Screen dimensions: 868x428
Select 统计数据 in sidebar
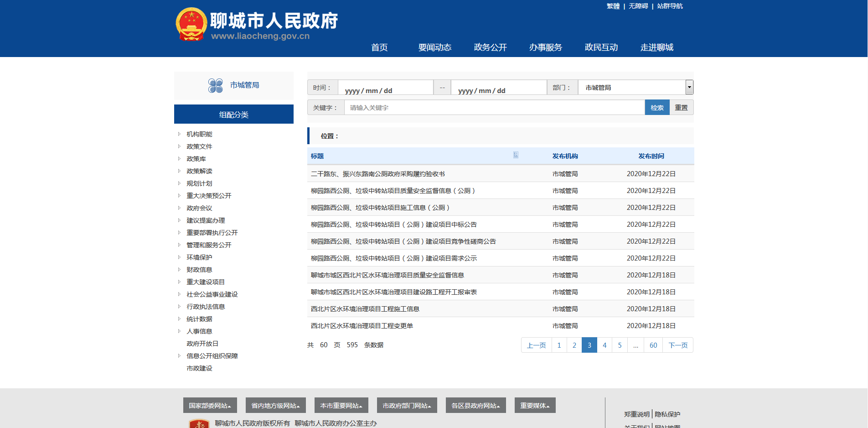pyautogui.click(x=199, y=319)
